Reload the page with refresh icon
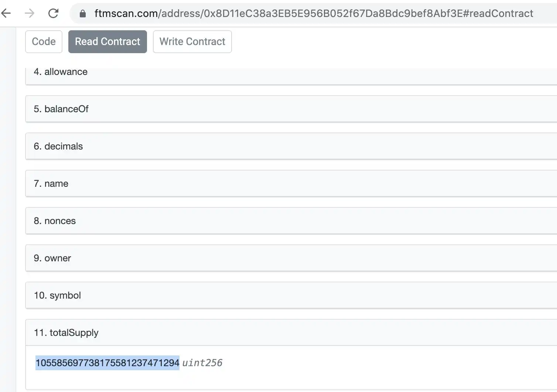The width and height of the screenshot is (557, 392). [x=54, y=13]
